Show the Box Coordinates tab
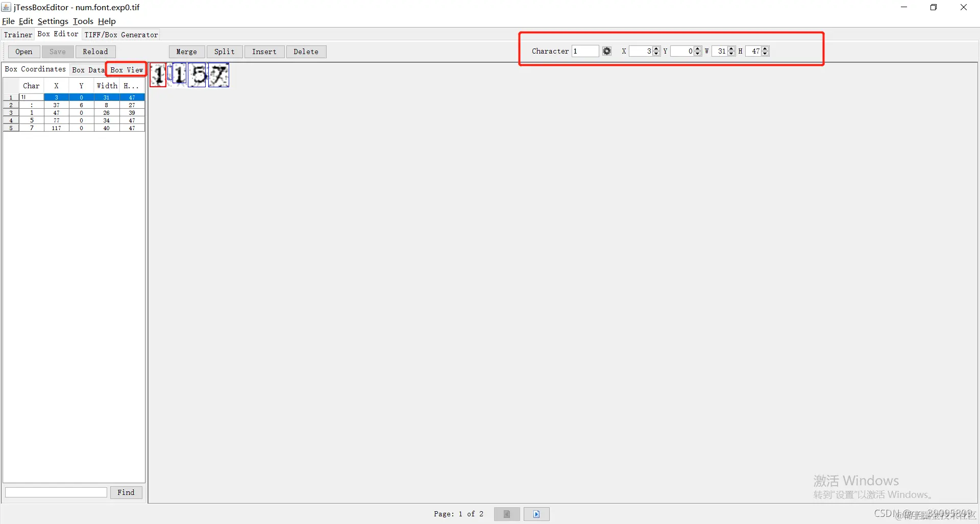This screenshot has width=980, height=524. [36, 69]
